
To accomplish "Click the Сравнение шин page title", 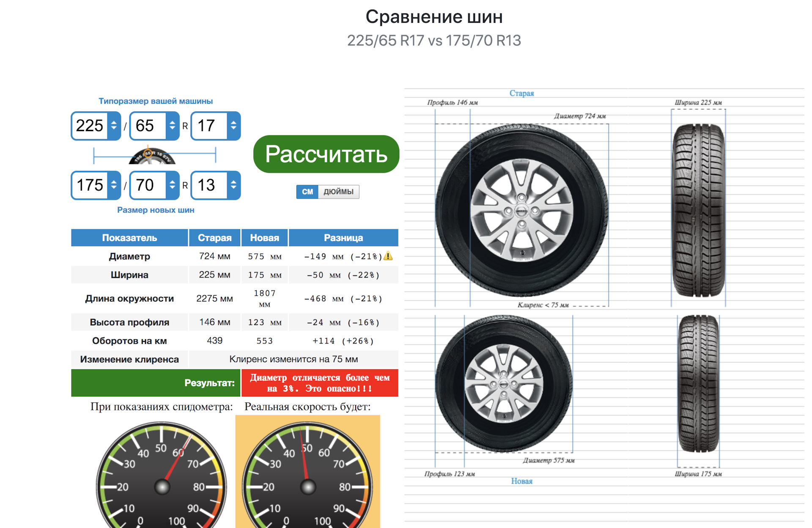I will [434, 17].
